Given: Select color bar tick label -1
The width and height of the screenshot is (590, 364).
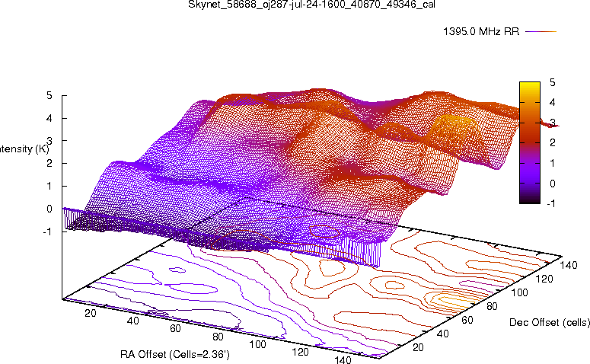Looking at the screenshot, I should tap(551, 203).
